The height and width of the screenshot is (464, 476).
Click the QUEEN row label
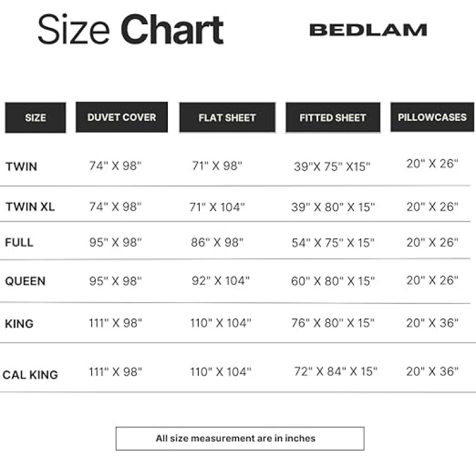tap(25, 281)
